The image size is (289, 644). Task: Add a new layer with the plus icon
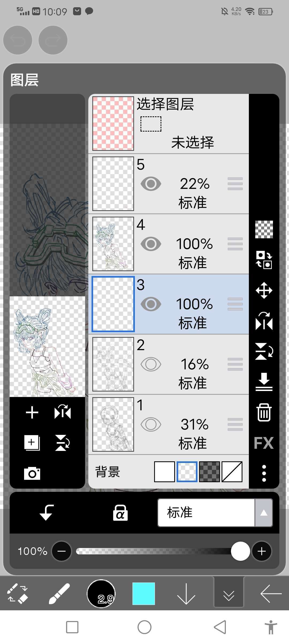pyautogui.click(x=32, y=412)
